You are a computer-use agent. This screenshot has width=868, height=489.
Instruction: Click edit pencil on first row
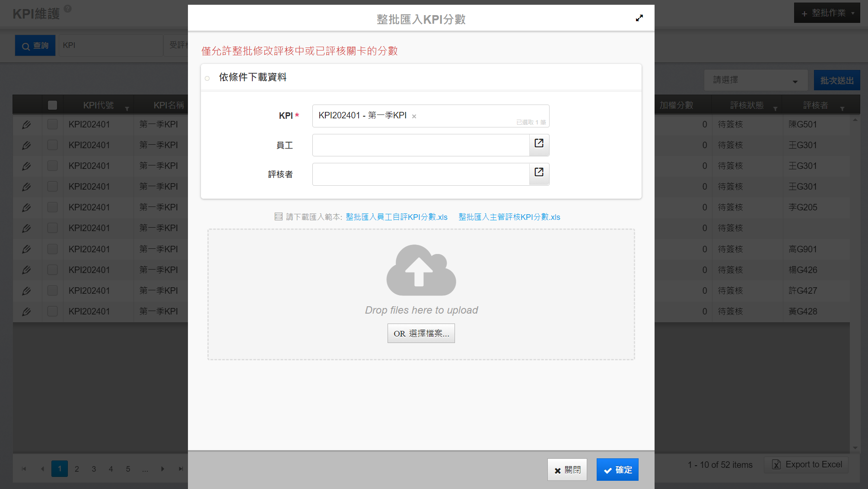click(26, 125)
